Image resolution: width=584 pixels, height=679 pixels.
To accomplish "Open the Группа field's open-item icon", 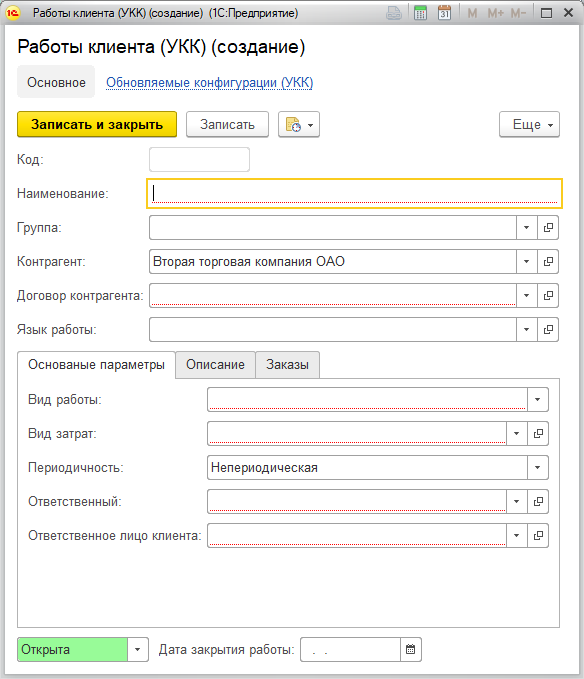I will coord(548,227).
